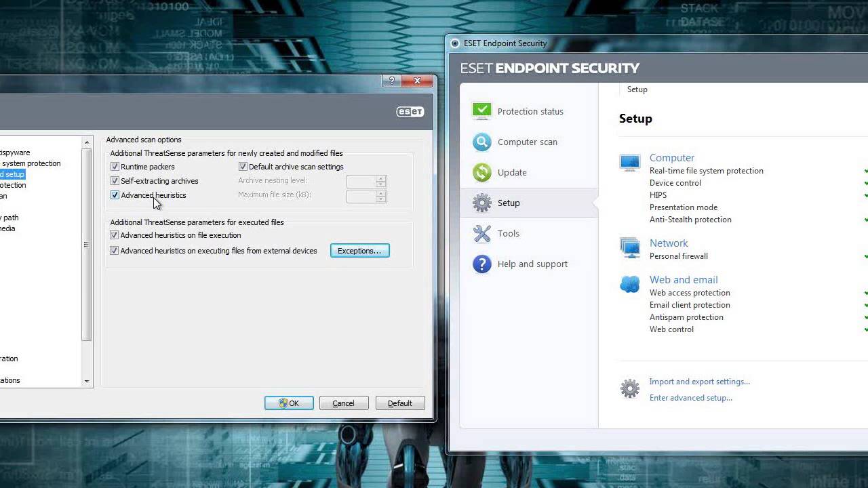868x488 pixels.
Task: Select the tree item ending in 'system protection'
Action: pos(31,163)
